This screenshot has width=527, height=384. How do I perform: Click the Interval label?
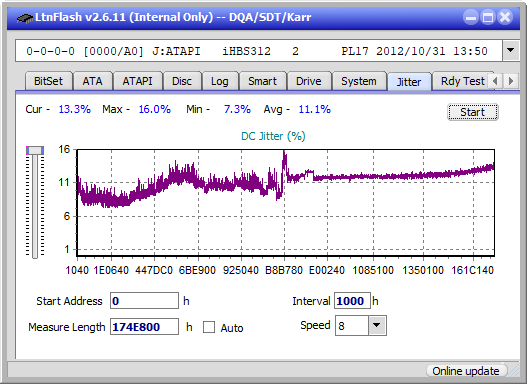pyautogui.click(x=311, y=301)
